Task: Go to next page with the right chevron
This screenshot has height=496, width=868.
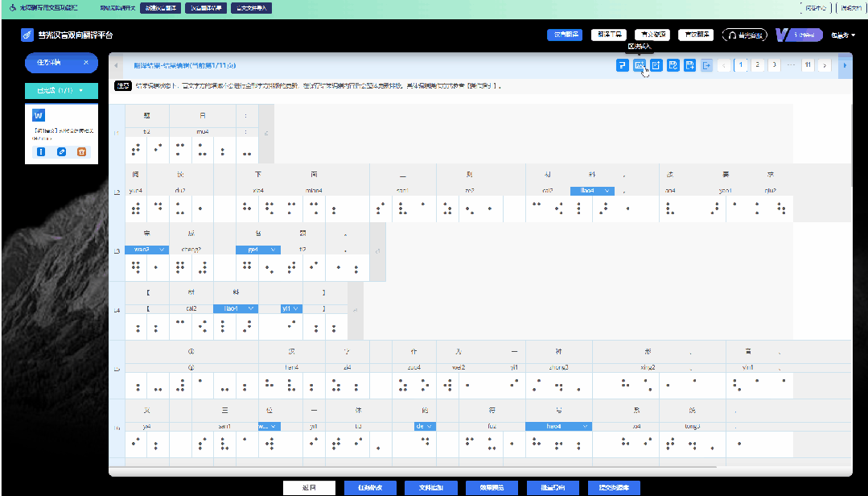Action: [x=825, y=65]
